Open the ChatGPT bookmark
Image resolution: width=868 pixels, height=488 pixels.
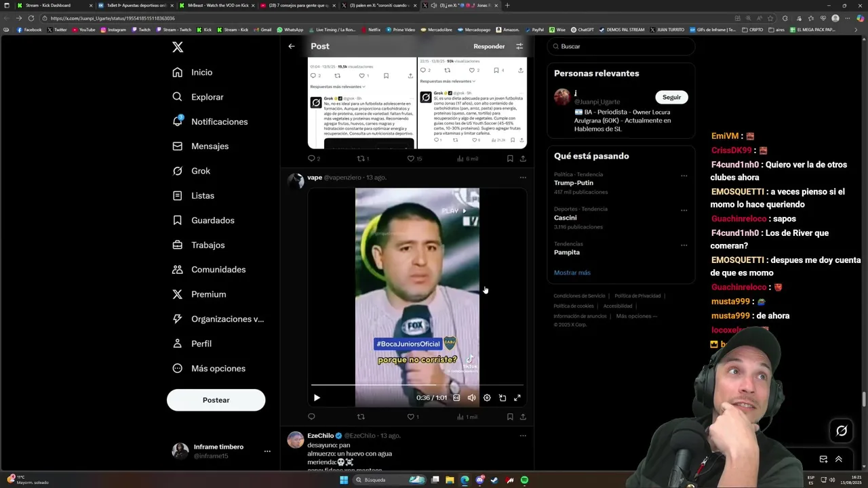[583, 30]
